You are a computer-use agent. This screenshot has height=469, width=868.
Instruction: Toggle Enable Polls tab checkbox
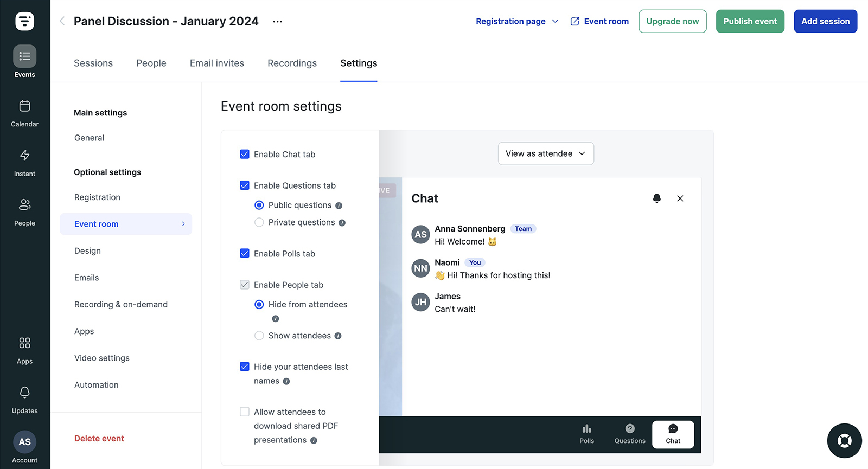pos(245,254)
